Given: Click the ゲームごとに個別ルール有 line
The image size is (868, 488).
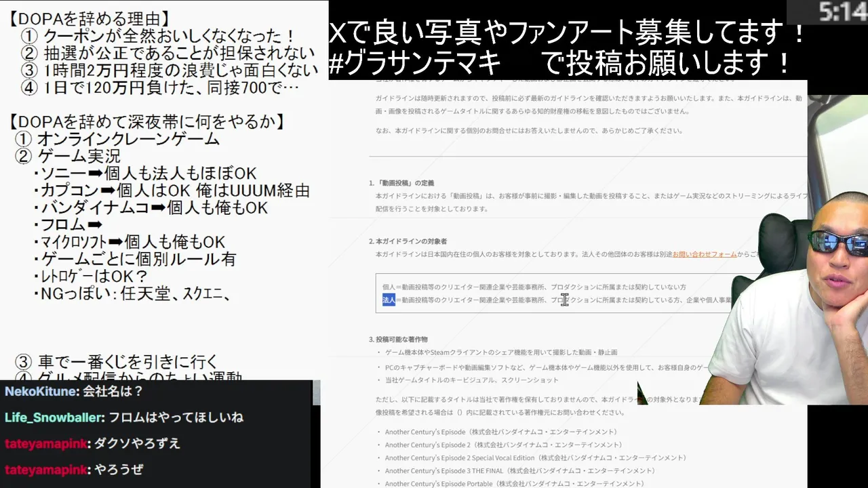Looking at the screenshot, I should point(134,260).
